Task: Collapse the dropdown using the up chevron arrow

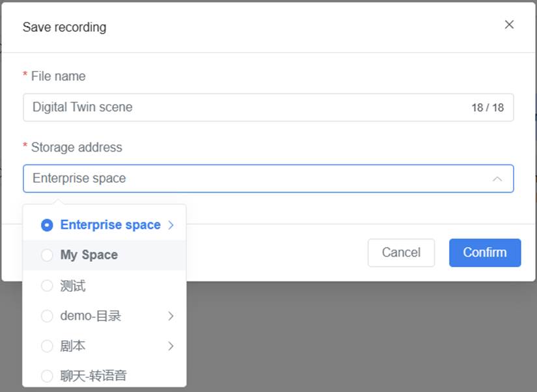Action: (x=497, y=179)
